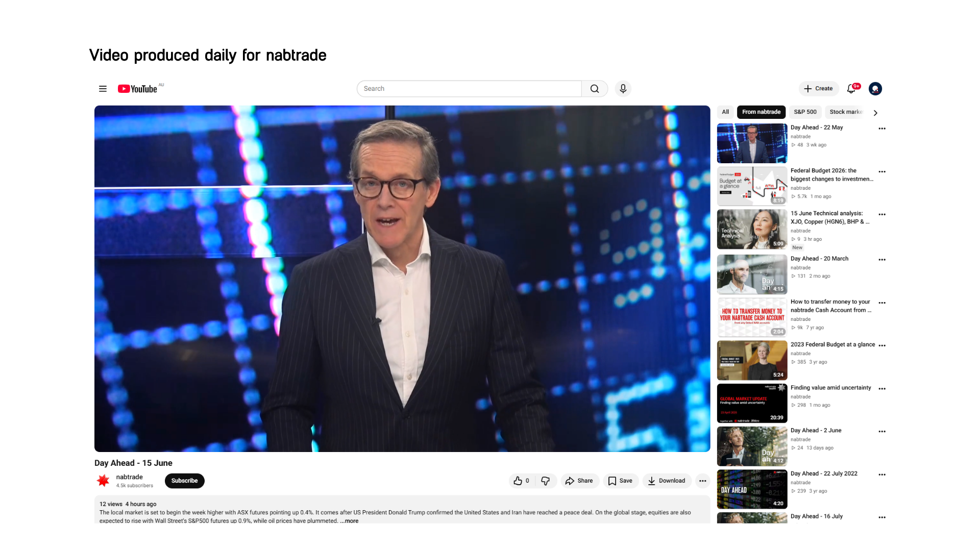
Task: Expand description with ...more
Action: tap(350, 521)
